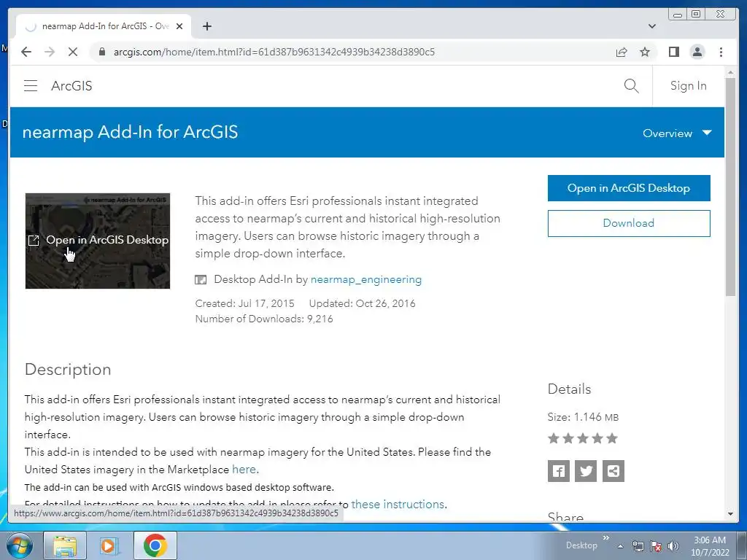The image size is (747, 560).
Task: Stop page loading with X button
Action: pos(72,52)
